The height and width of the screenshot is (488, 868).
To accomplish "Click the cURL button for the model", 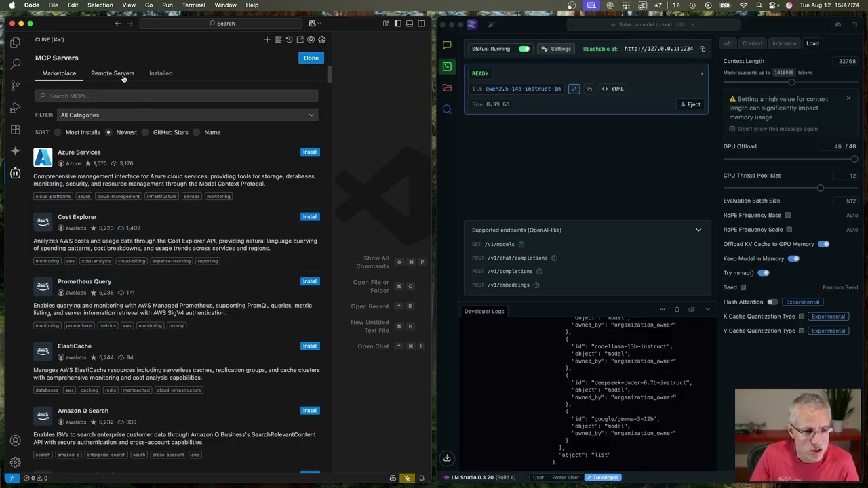I will coord(613,89).
